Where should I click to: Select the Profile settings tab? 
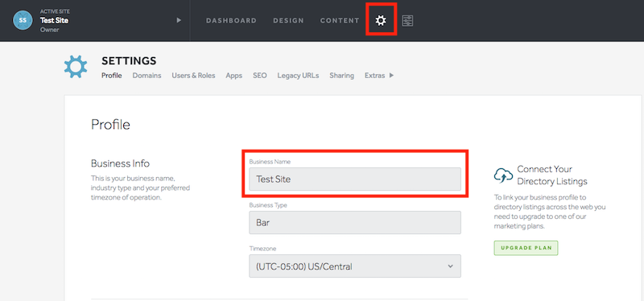(x=112, y=76)
